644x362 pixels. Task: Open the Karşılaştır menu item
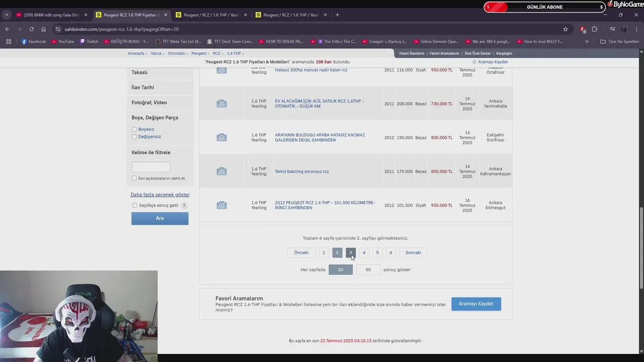pos(504,53)
